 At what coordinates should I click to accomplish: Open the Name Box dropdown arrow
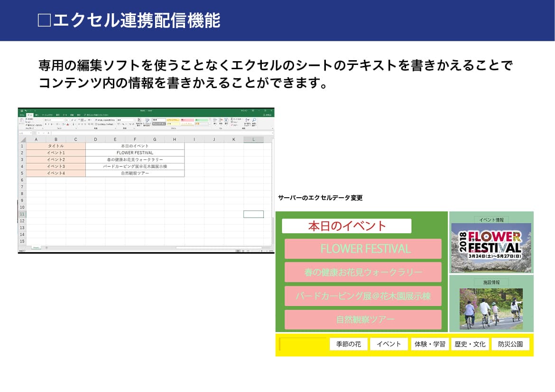pyautogui.click(x=31, y=133)
